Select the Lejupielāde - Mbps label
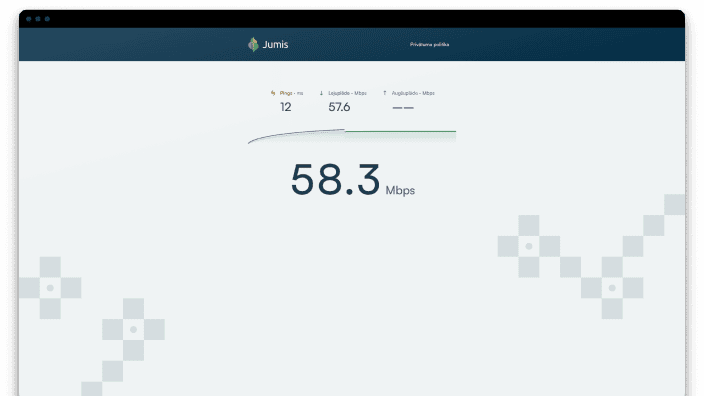Screen dimensions: 704x396 (x=348, y=93)
